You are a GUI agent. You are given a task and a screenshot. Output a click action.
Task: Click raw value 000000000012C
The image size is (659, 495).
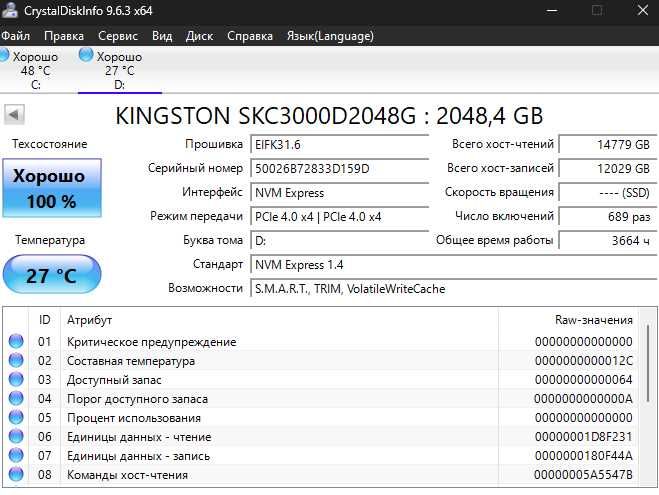pyautogui.click(x=583, y=361)
